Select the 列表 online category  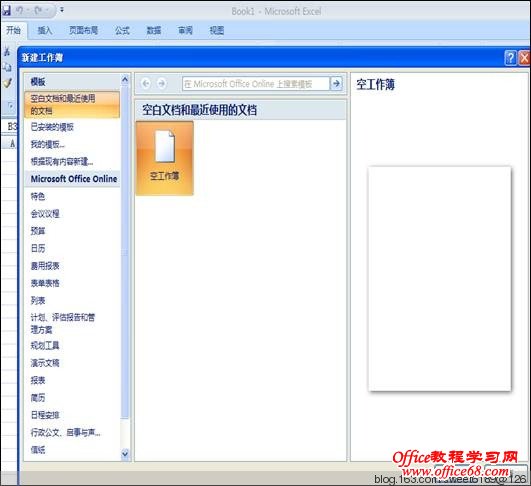point(38,300)
